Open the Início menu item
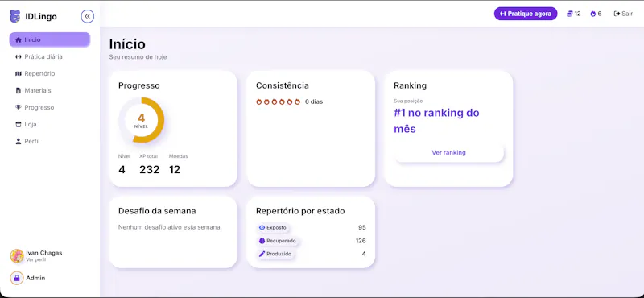The width and height of the screenshot is (644, 298). pyautogui.click(x=50, y=40)
